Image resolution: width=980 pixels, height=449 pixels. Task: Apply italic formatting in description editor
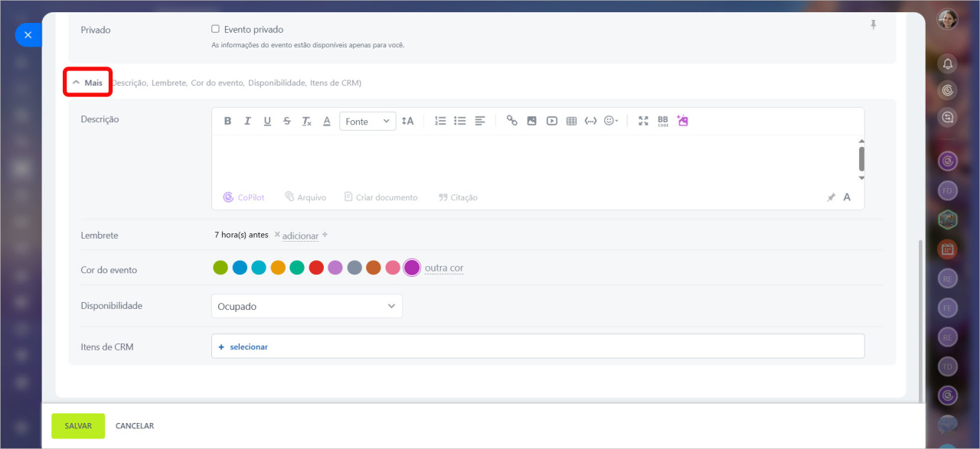click(x=247, y=121)
